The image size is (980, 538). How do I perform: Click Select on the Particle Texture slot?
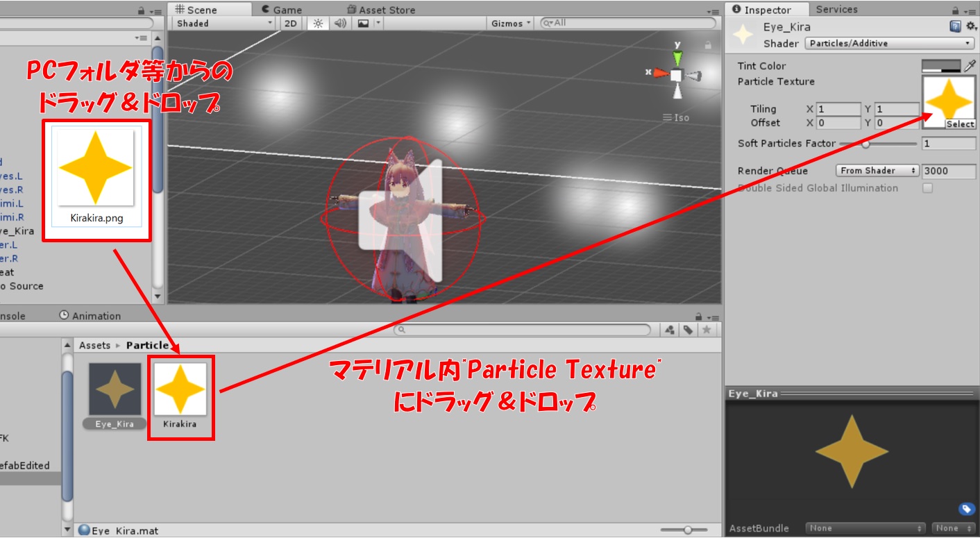tap(960, 124)
